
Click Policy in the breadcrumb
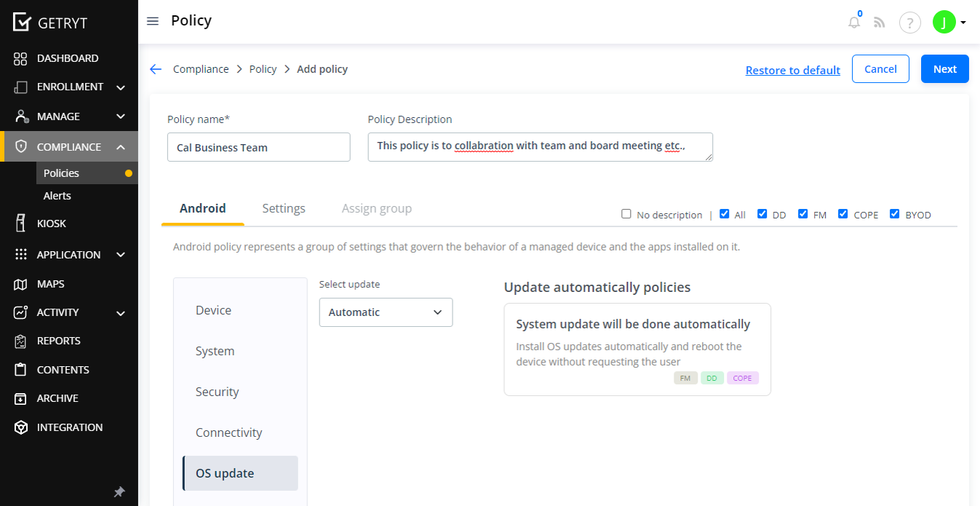(x=263, y=69)
